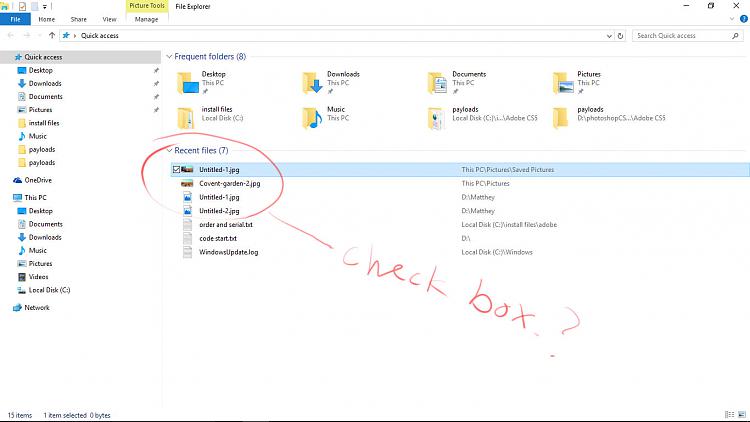Viewport: 750px width, 422px height.
Task: Open Videos under This PC
Action: click(x=38, y=277)
